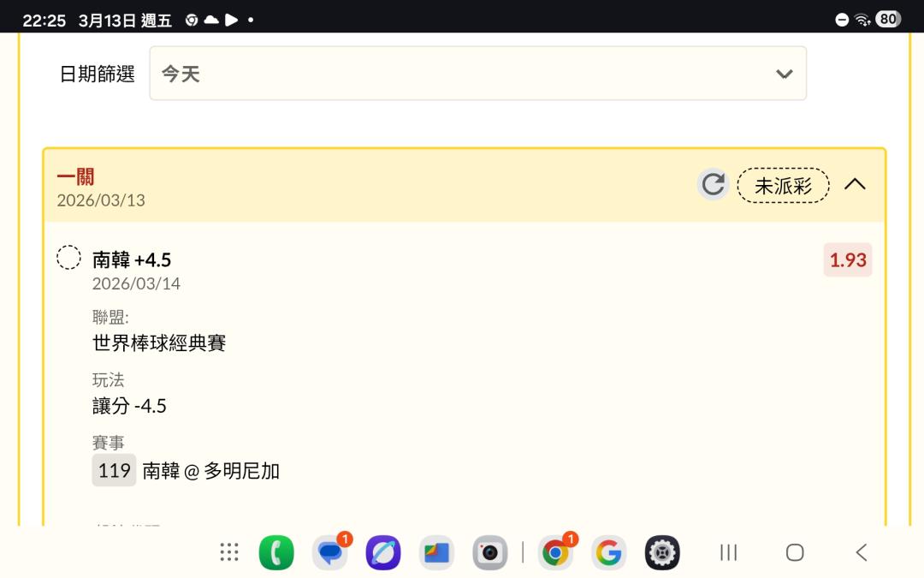Click the 未派彩 status badge
The height and width of the screenshot is (578, 924).
(x=783, y=186)
